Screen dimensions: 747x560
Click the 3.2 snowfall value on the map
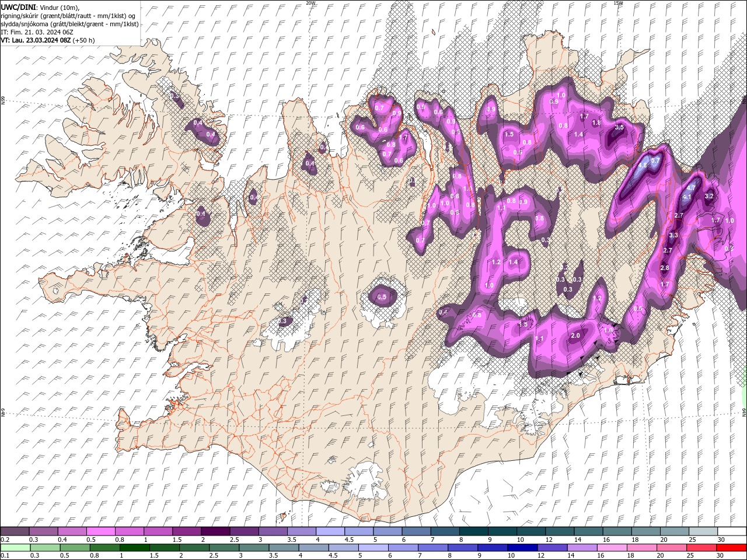(x=709, y=196)
